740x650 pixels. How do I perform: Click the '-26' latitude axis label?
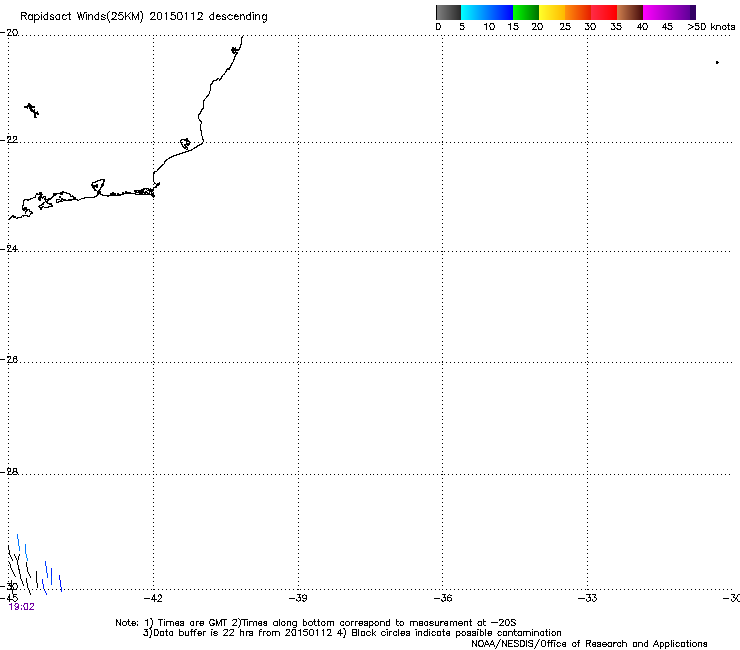9,360
